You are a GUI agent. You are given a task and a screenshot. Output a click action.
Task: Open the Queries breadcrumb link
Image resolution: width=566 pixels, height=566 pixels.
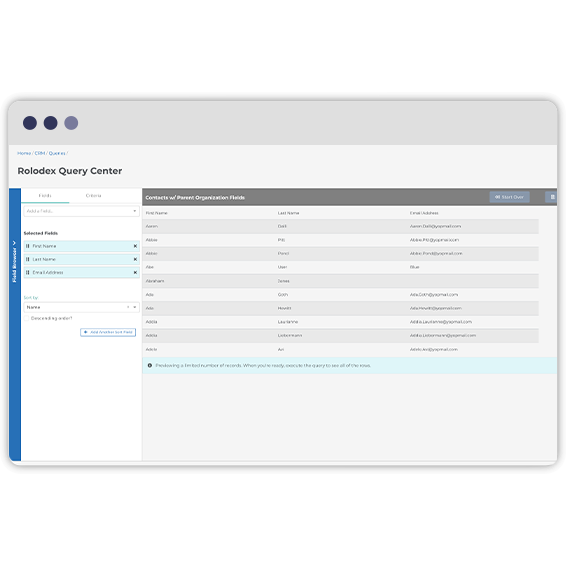click(x=57, y=153)
